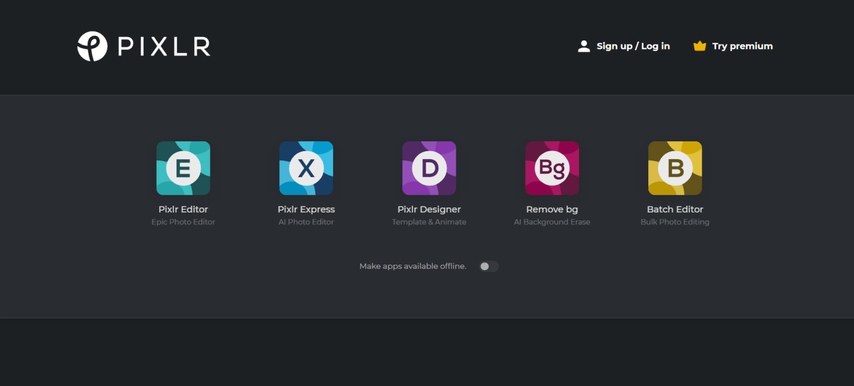The height and width of the screenshot is (386, 854).
Task: Click the Epic Photo Editor subtitle
Action: [183, 222]
